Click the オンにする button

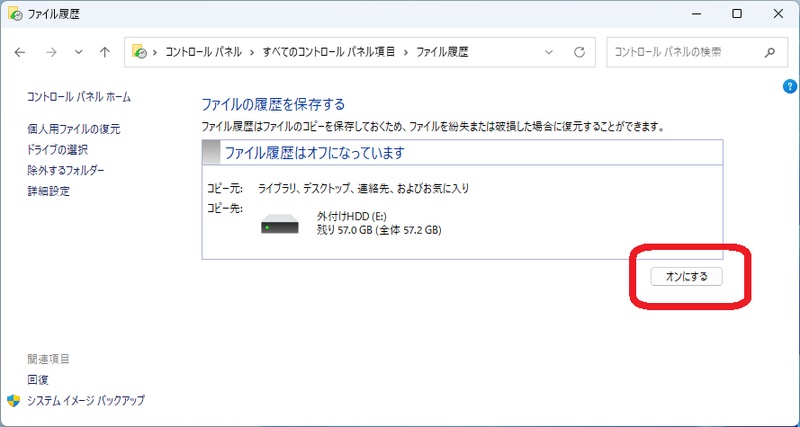coord(686,277)
